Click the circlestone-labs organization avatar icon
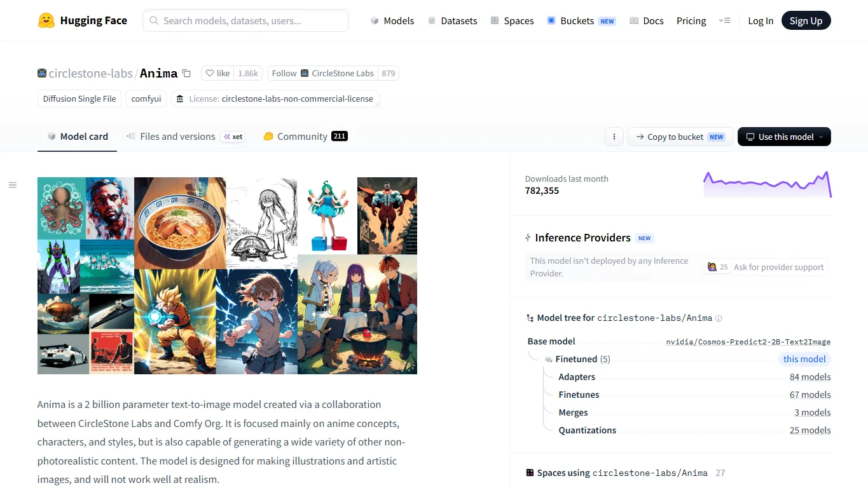The width and height of the screenshot is (868, 488). [x=42, y=73]
